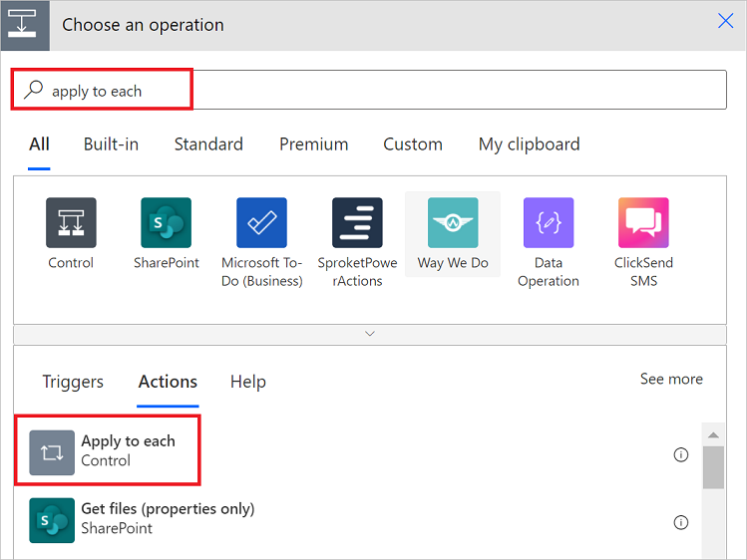This screenshot has height=560, width=747.
Task: Switch to the All tab
Action: [39, 144]
